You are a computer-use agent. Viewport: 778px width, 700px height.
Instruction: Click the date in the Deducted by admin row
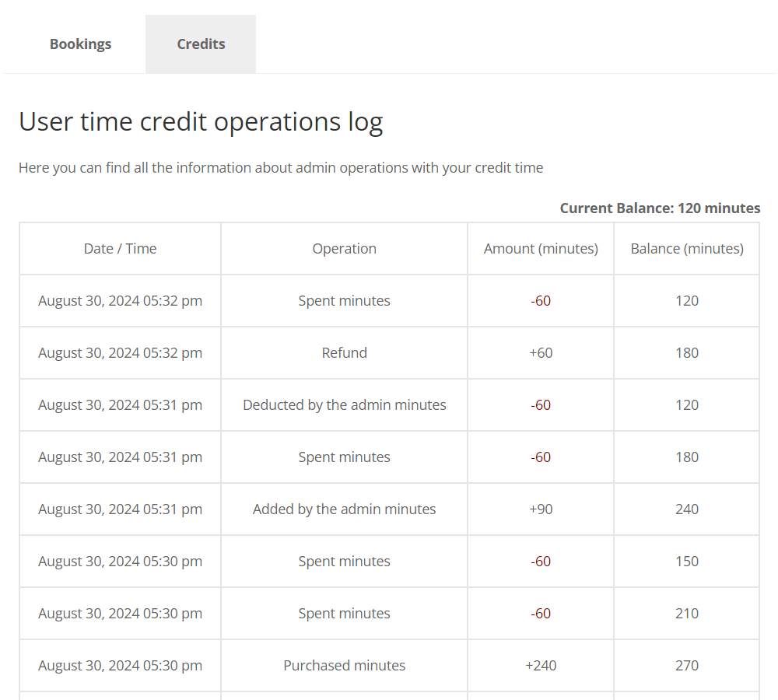click(120, 404)
